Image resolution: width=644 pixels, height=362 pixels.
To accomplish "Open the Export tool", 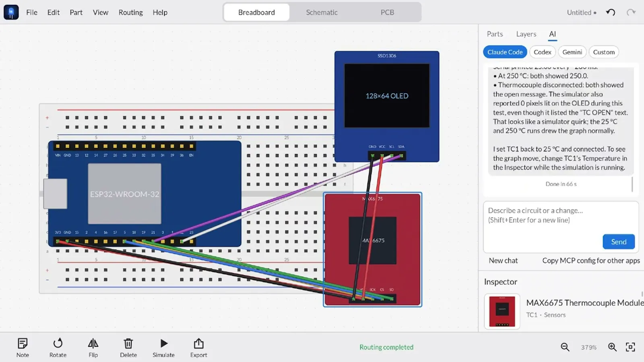I will point(198,348).
